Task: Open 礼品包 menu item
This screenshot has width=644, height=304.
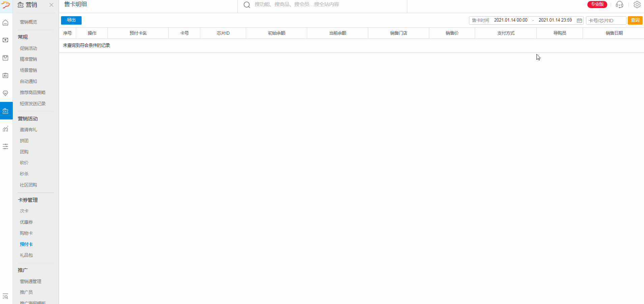Action: click(x=26, y=255)
